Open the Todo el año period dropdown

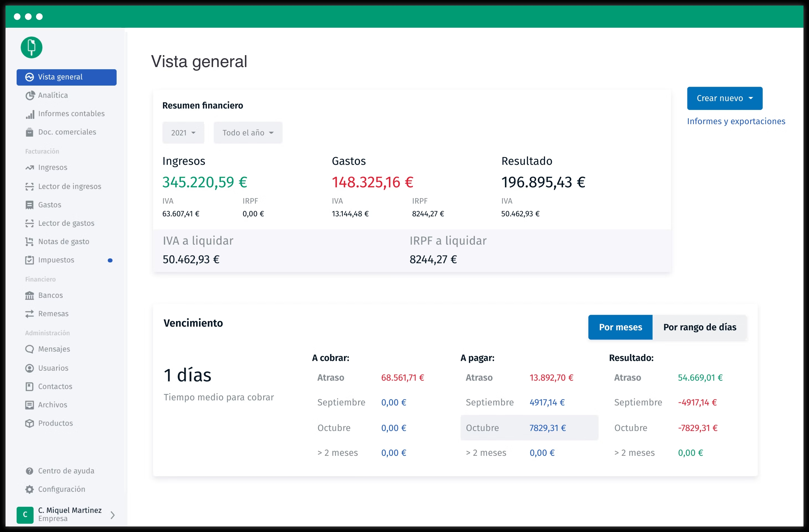248,132
